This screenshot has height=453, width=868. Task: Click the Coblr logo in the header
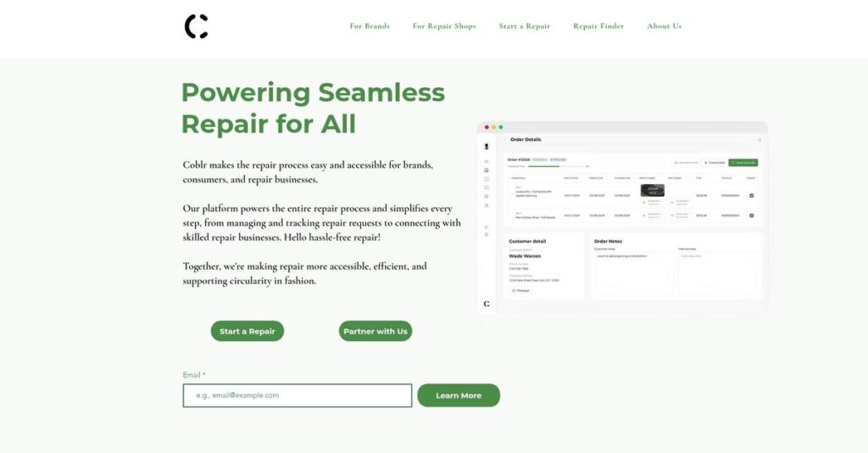click(197, 26)
